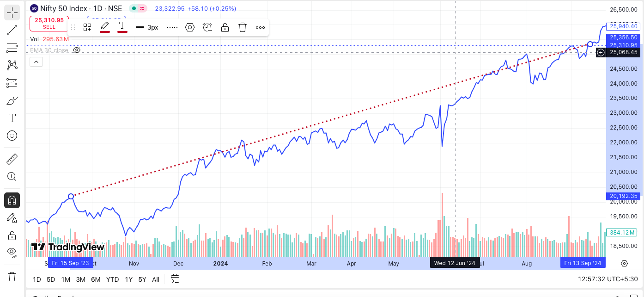Viewport: 644px width, 297px height.
Task: Open trend line settings hexagon icon
Action: point(190,27)
